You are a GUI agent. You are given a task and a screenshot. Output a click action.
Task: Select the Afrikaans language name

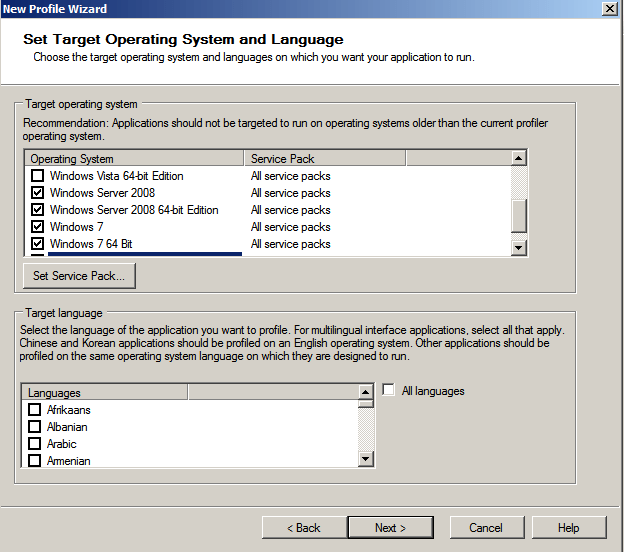(68, 410)
